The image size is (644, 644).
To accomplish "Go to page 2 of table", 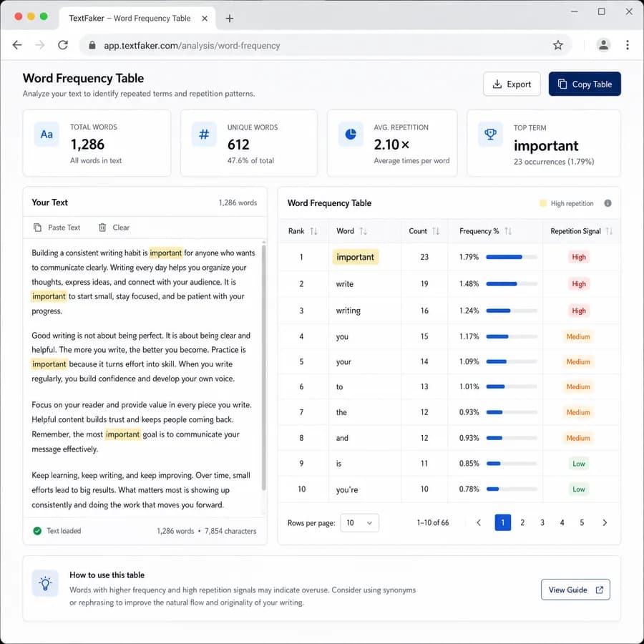I will coord(522,522).
